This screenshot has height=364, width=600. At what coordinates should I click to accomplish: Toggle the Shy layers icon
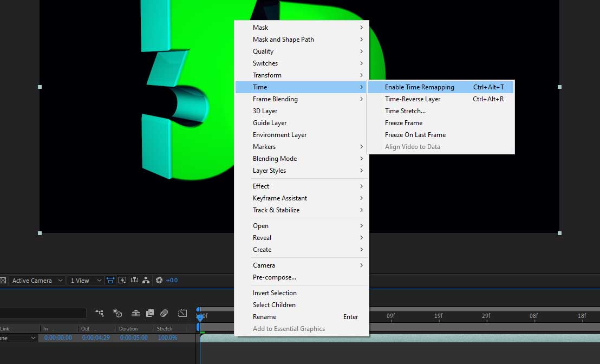tap(136, 313)
